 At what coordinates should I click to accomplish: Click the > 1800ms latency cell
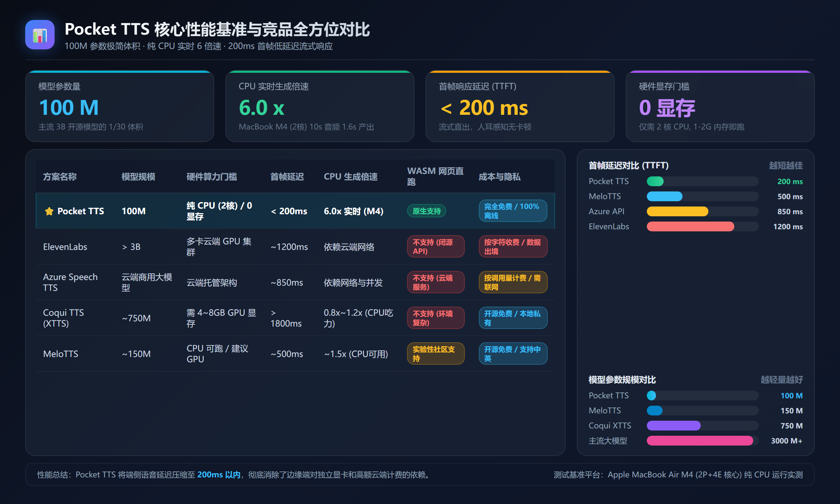(x=286, y=318)
